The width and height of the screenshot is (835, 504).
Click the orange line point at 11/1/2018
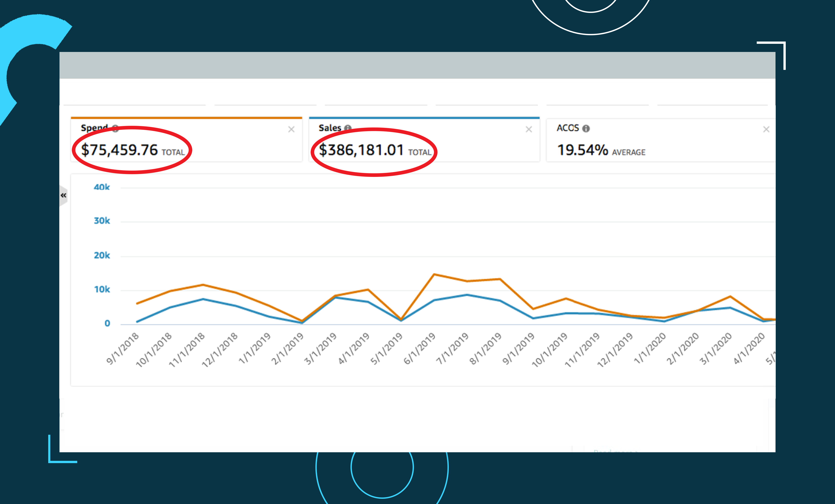point(203,285)
